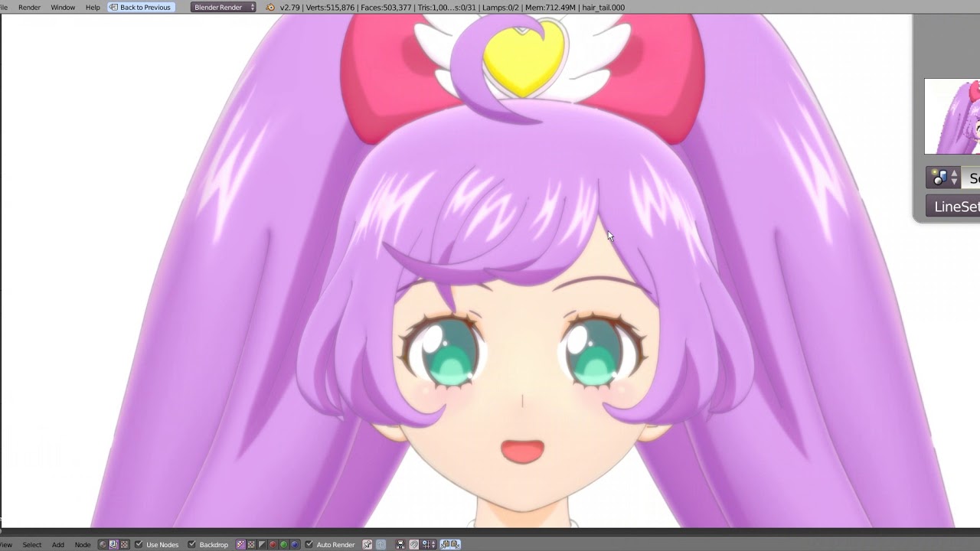Select the LineSet node header

[953, 207]
